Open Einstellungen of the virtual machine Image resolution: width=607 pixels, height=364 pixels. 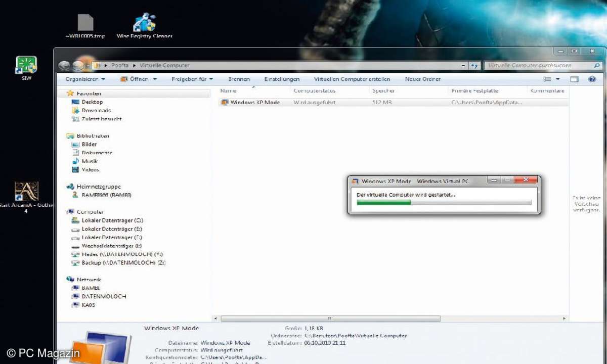282,79
